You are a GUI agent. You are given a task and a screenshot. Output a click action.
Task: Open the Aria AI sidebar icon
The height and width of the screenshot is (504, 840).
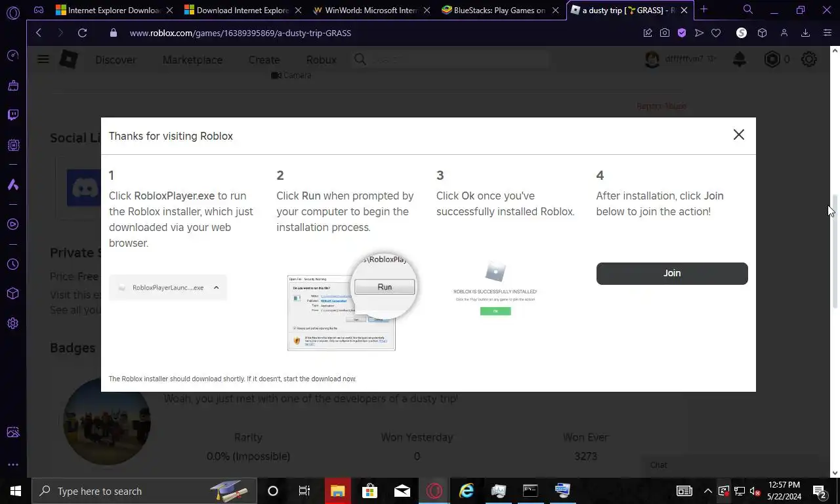[12, 185]
